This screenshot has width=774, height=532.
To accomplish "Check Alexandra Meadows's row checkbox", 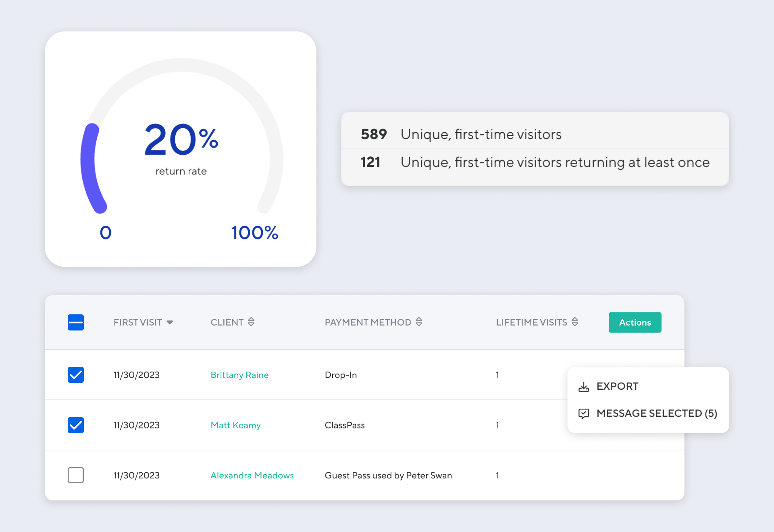I will point(75,475).
